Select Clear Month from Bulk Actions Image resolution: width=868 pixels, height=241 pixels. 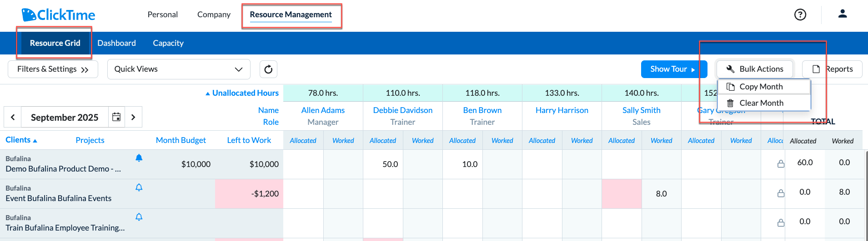click(x=764, y=103)
